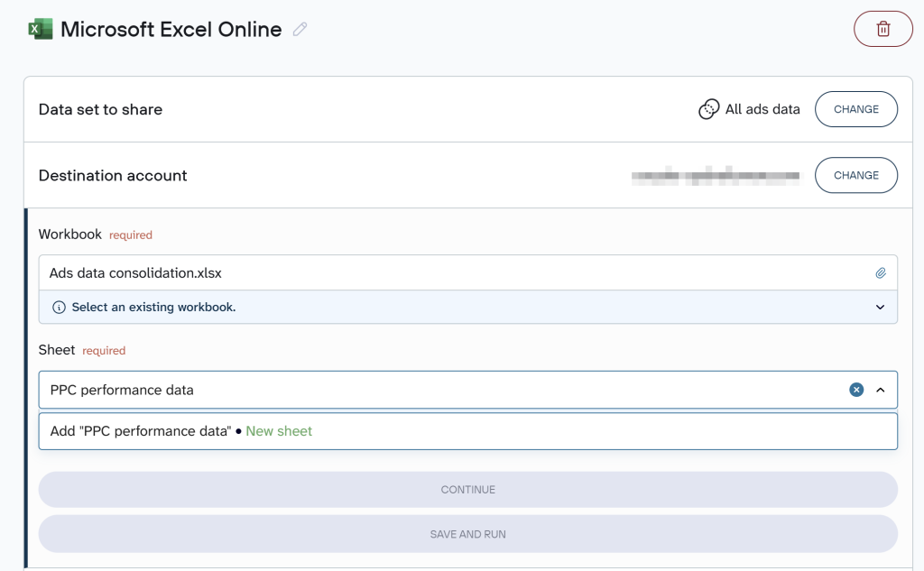Click the SAVE AND RUN button
This screenshot has height=571, width=924.
(x=467, y=534)
